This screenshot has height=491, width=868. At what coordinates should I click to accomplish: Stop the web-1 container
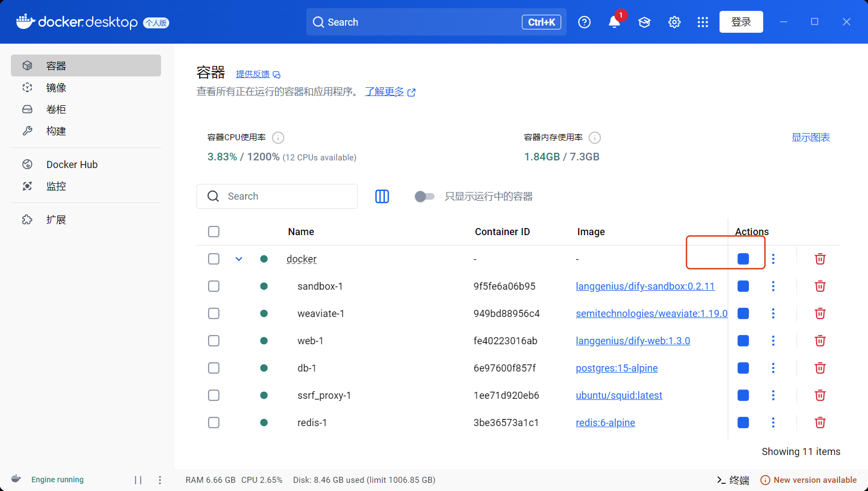743,341
